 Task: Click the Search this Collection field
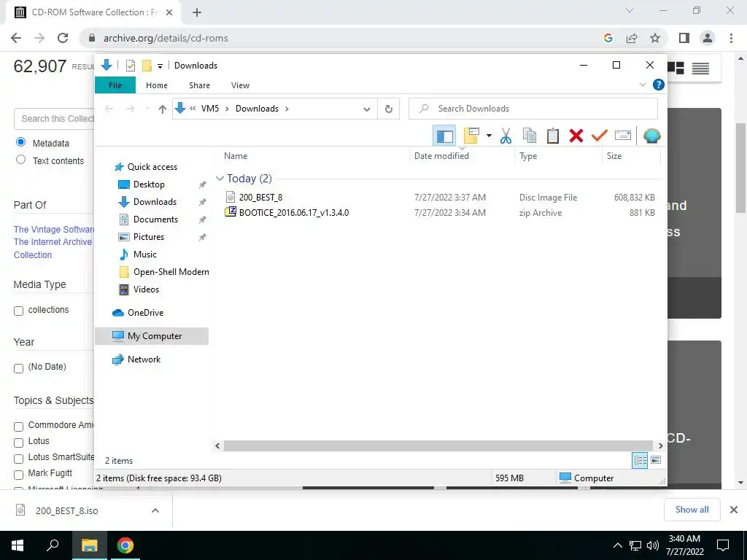54,119
